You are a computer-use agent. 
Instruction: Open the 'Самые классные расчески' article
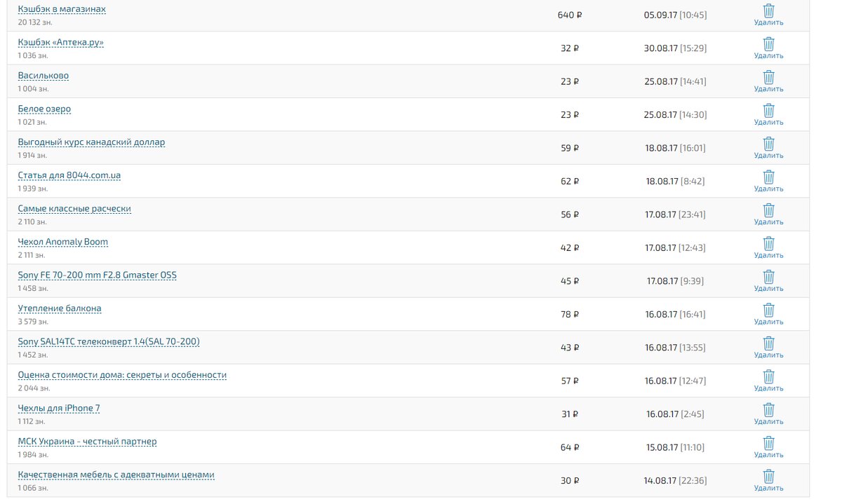point(74,209)
